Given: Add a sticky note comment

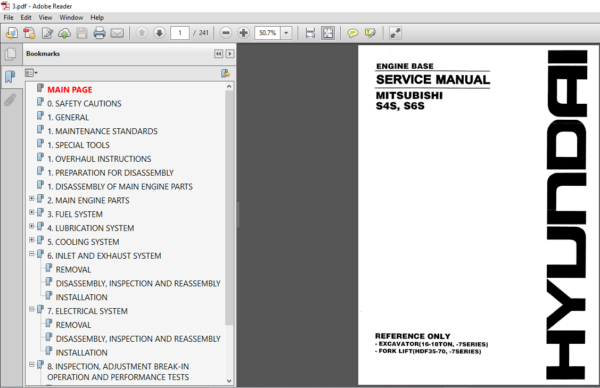Looking at the screenshot, I should [352, 33].
